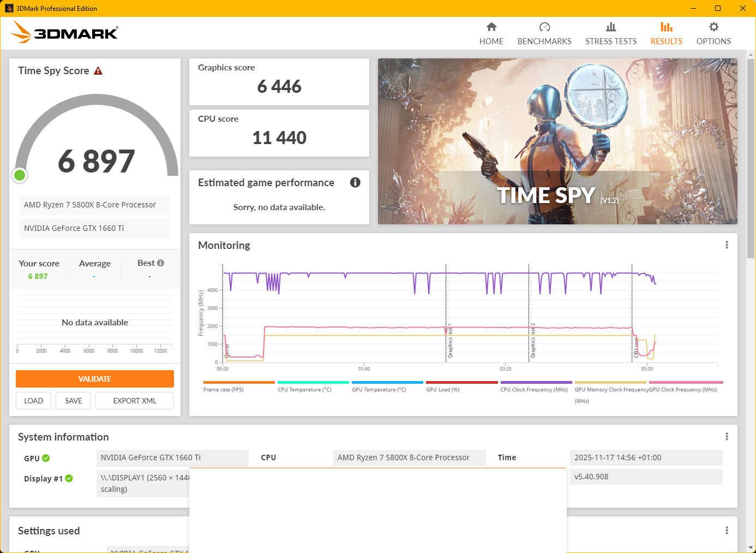Click the Benchmarks gauge icon
The image size is (756, 553).
[x=544, y=27]
